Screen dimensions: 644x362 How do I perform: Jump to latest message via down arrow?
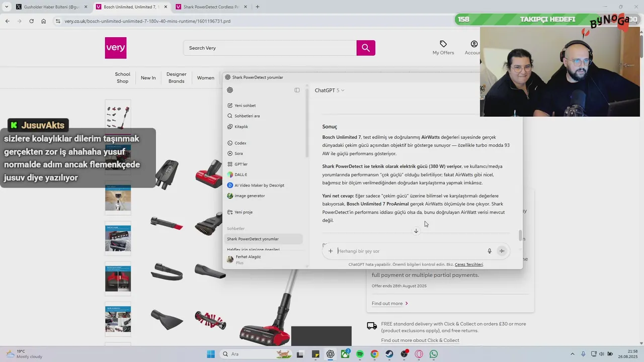(x=416, y=231)
